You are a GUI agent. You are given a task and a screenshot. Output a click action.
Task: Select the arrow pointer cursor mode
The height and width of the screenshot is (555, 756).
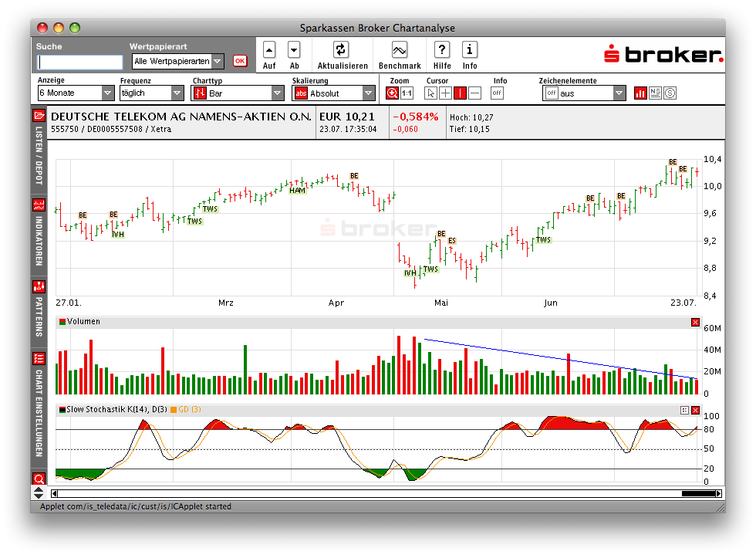430,93
